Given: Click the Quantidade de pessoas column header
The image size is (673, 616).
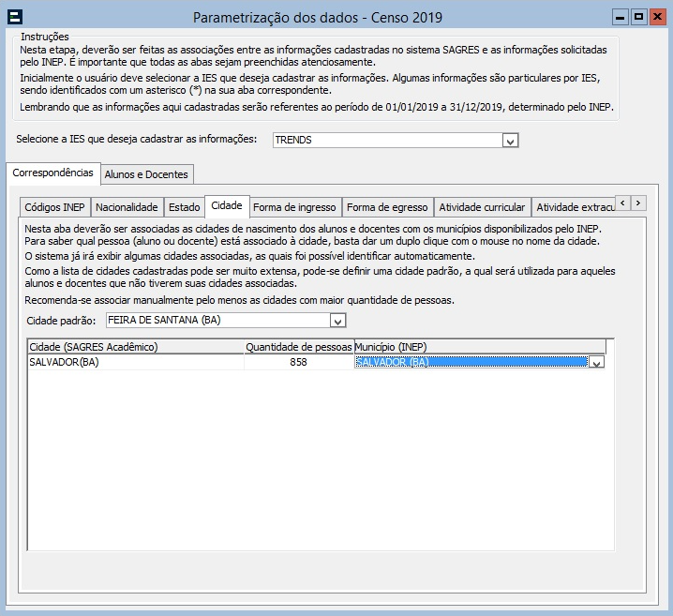Looking at the screenshot, I should point(298,347).
